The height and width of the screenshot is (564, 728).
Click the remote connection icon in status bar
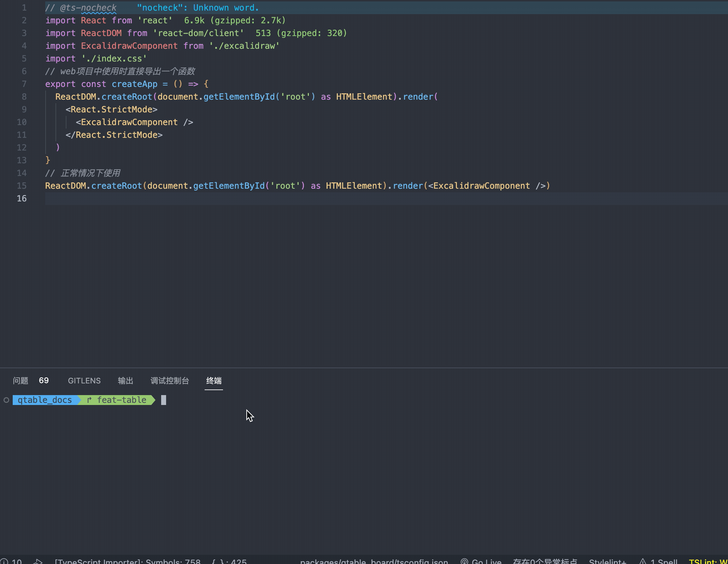[x=38, y=561]
